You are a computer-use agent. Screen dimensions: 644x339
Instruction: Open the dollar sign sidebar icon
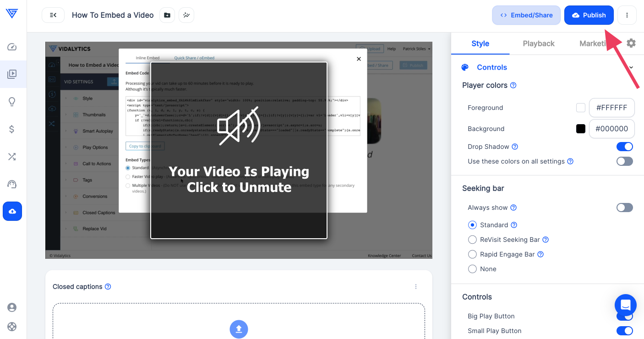(12, 129)
